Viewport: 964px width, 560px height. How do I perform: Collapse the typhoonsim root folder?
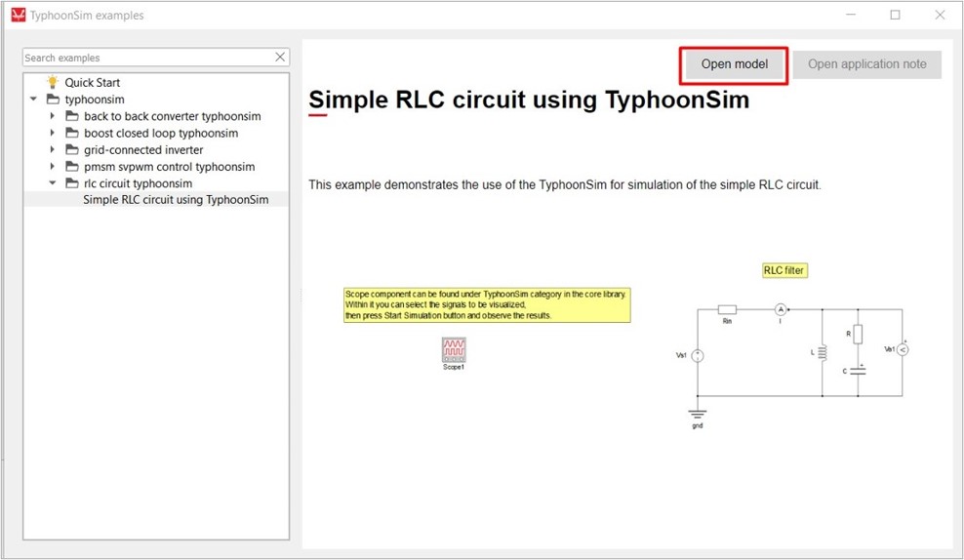click(x=34, y=100)
